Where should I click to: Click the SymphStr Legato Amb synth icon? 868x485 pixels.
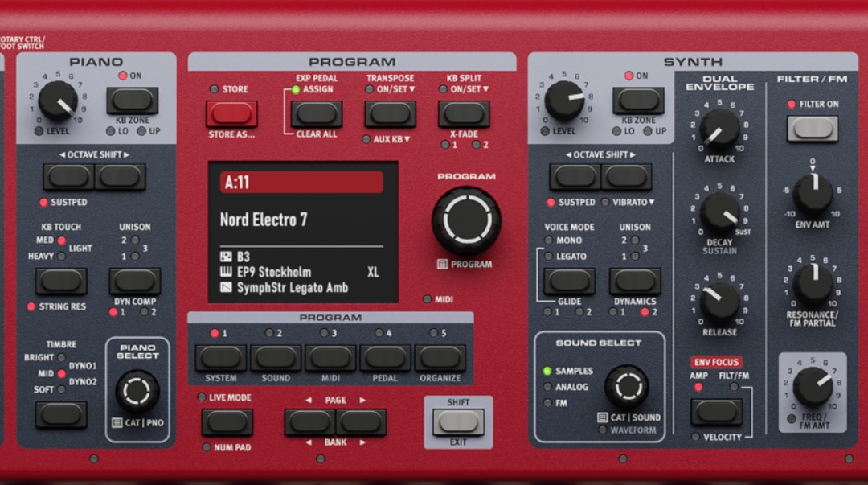coord(226,287)
